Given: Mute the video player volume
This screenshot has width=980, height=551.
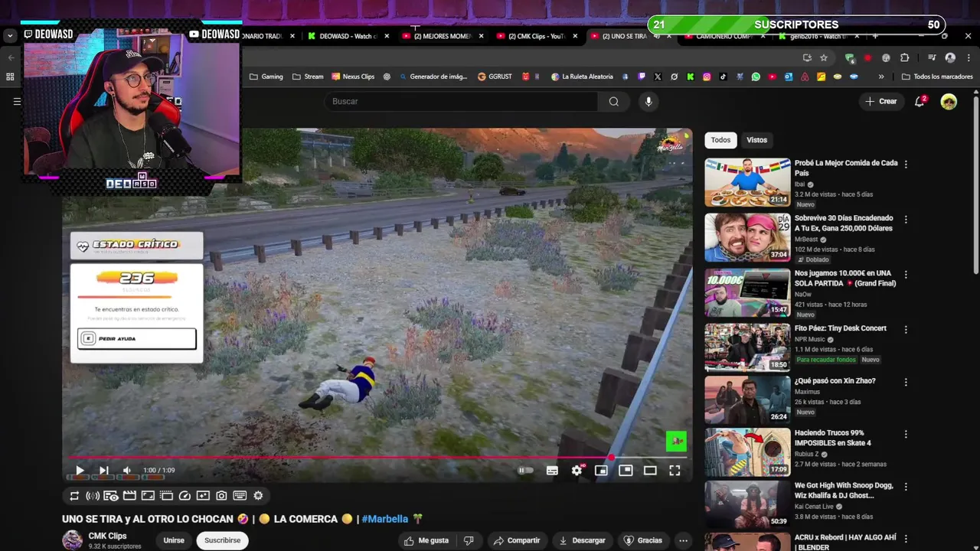Looking at the screenshot, I should pos(127,471).
